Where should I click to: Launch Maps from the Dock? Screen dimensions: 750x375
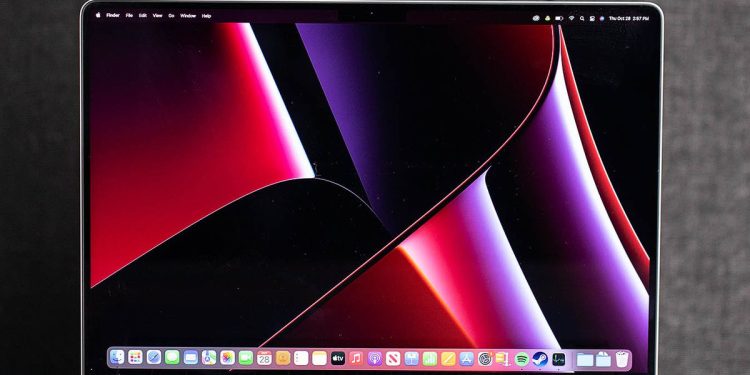[209, 357]
